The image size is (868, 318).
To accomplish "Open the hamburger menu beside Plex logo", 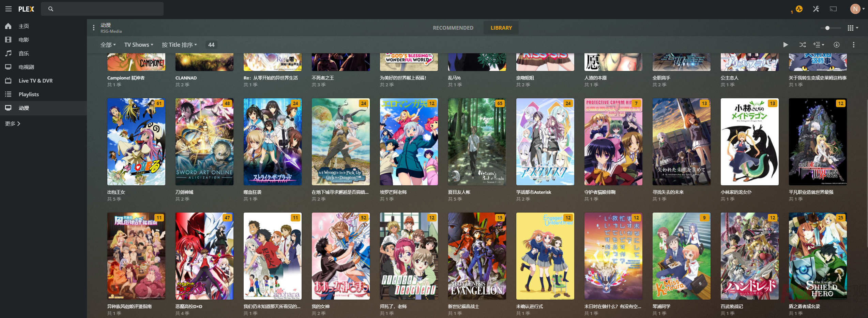I will [9, 9].
